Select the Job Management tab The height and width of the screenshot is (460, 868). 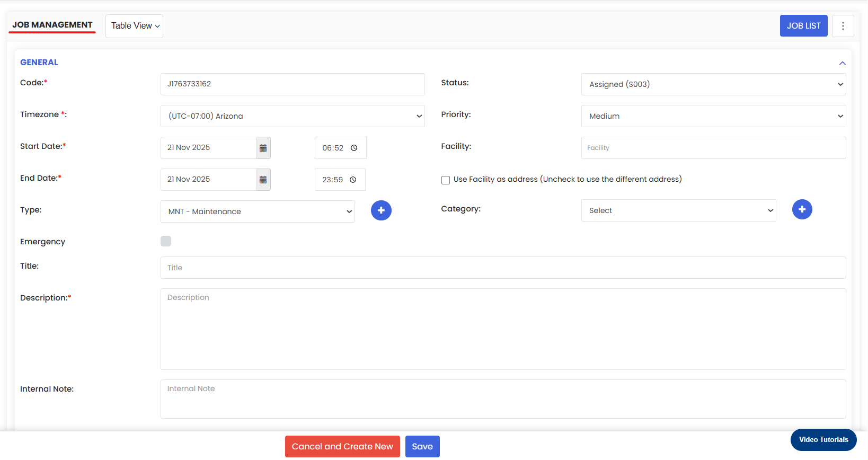(x=52, y=25)
